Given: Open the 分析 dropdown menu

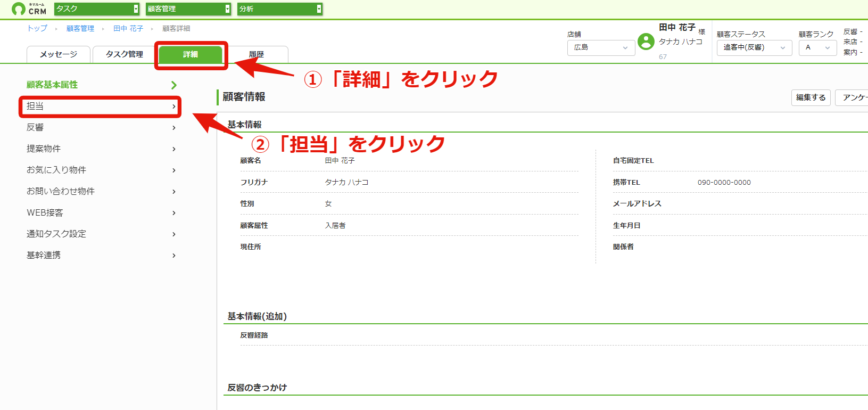Looking at the screenshot, I should pyautogui.click(x=280, y=9).
